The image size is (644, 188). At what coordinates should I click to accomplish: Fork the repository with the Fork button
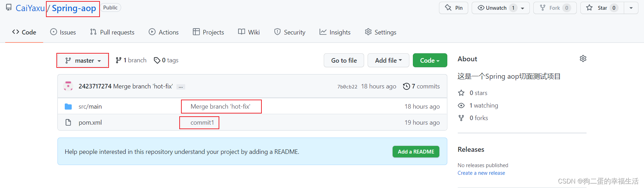click(x=555, y=8)
